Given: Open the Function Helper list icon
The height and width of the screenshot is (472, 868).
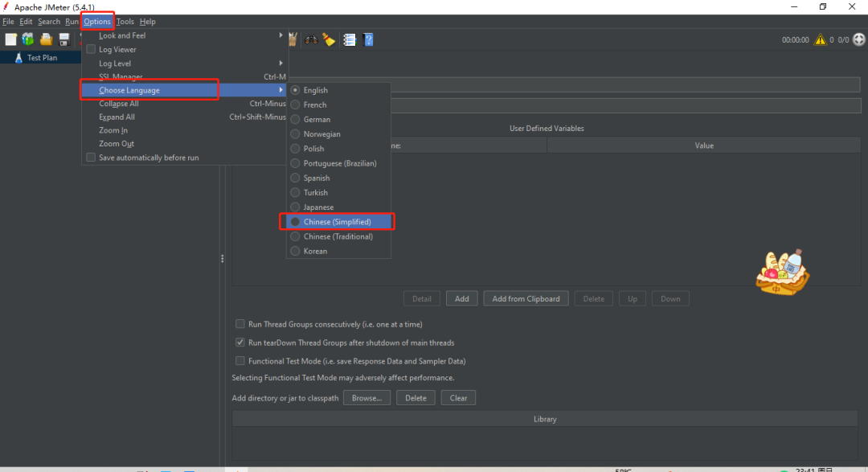Looking at the screenshot, I should coord(350,39).
